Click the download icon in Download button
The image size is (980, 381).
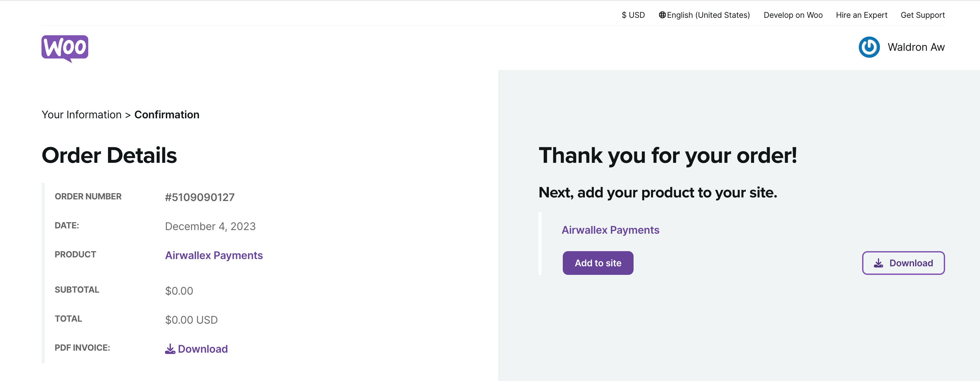[x=879, y=263]
